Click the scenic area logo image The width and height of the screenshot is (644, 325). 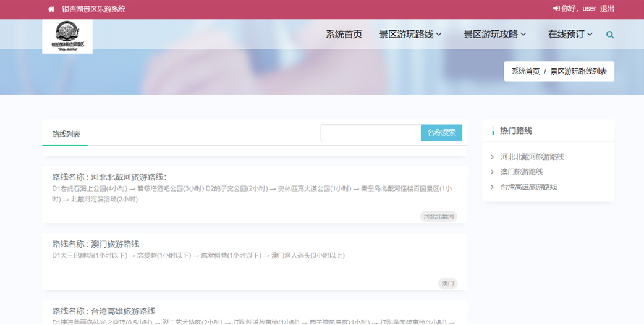tap(67, 36)
